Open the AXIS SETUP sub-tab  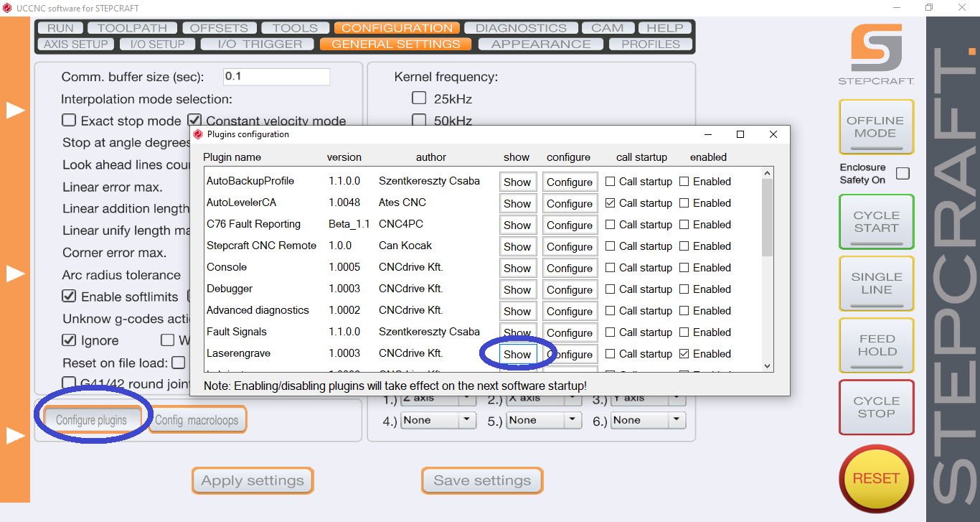(x=76, y=44)
